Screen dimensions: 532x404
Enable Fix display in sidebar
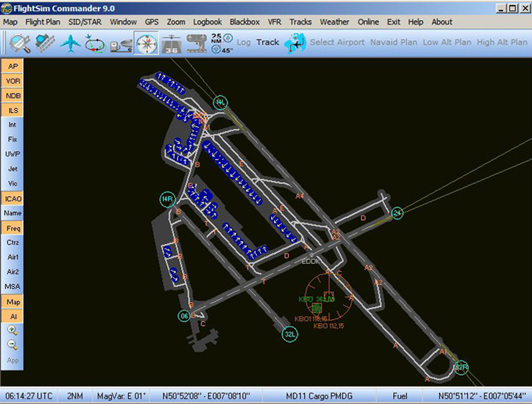(x=13, y=140)
